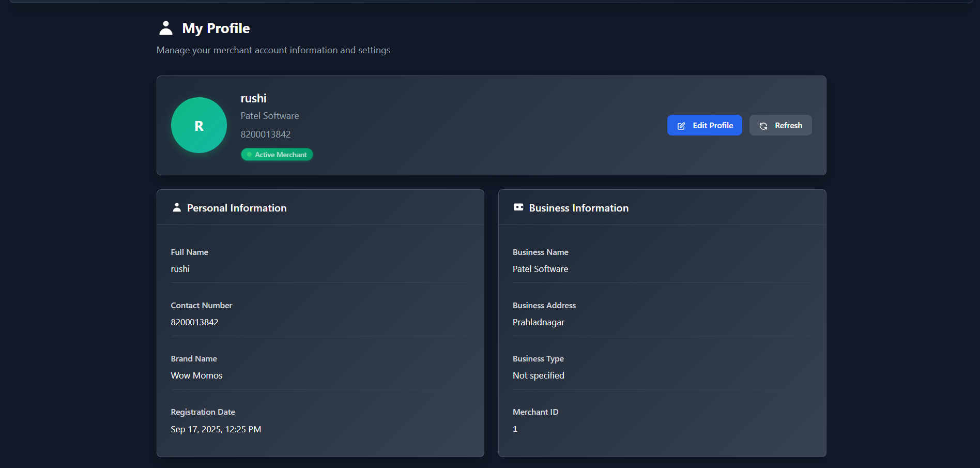The image size is (980, 468).
Task: Click the Contact Number field value
Action: tap(194, 322)
